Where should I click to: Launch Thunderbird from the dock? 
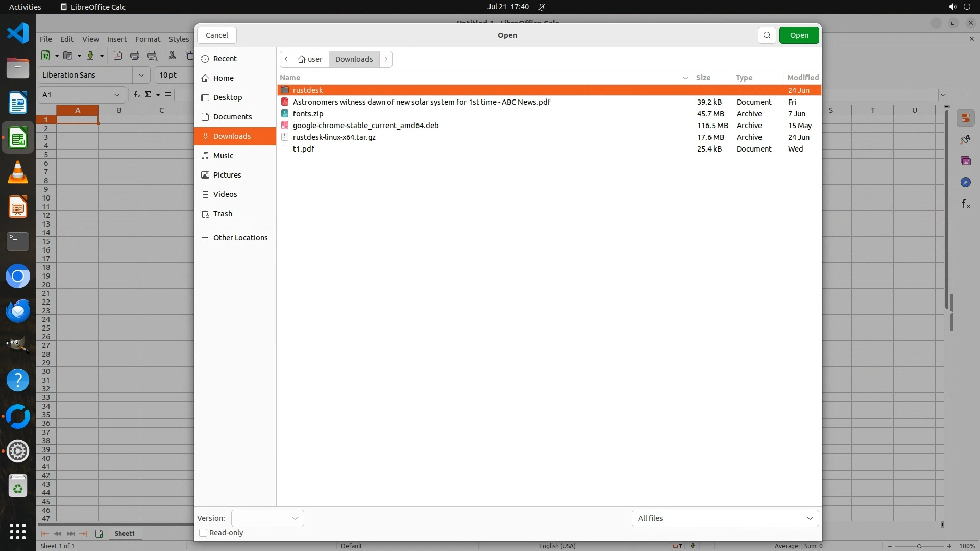[x=18, y=311]
